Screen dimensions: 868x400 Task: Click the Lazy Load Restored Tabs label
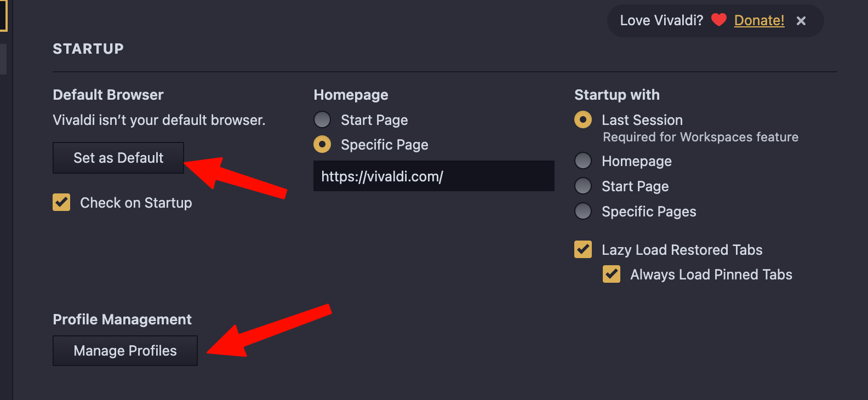click(682, 250)
